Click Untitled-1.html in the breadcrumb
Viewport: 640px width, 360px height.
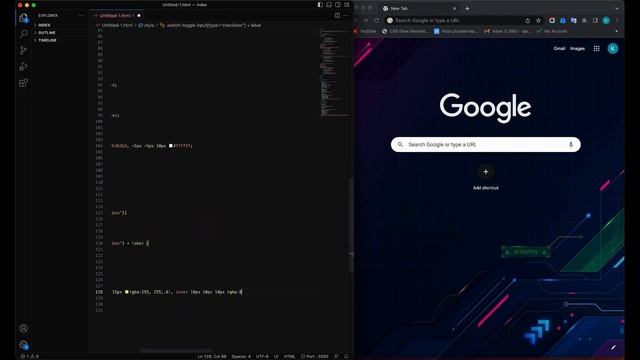(x=117, y=25)
